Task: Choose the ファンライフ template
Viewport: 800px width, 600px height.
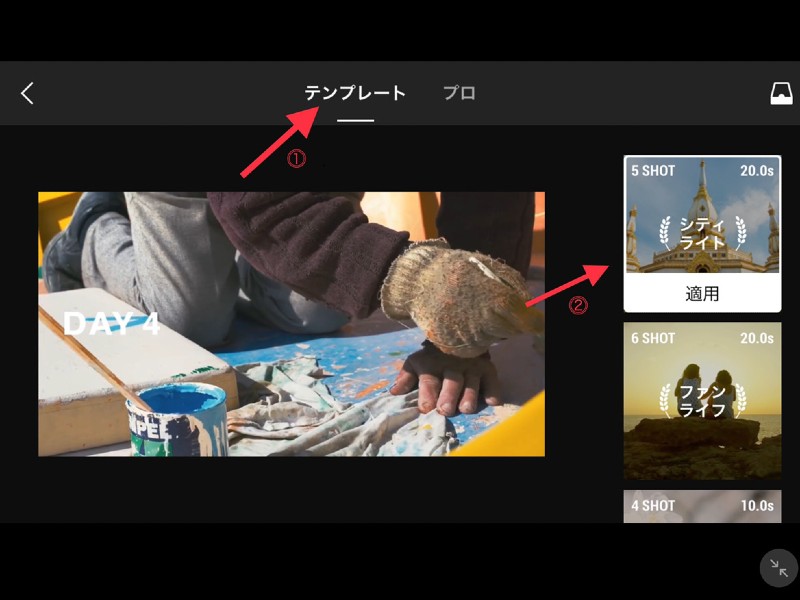Action: (x=702, y=400)
